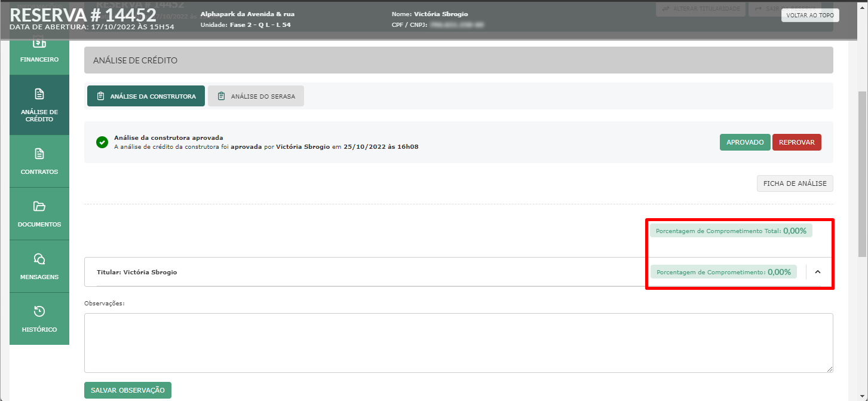The width and height of the screenshot is (868, 401).
Task: Click the clipboard icon on Análise do Serasa
Action: coord(221,96)
